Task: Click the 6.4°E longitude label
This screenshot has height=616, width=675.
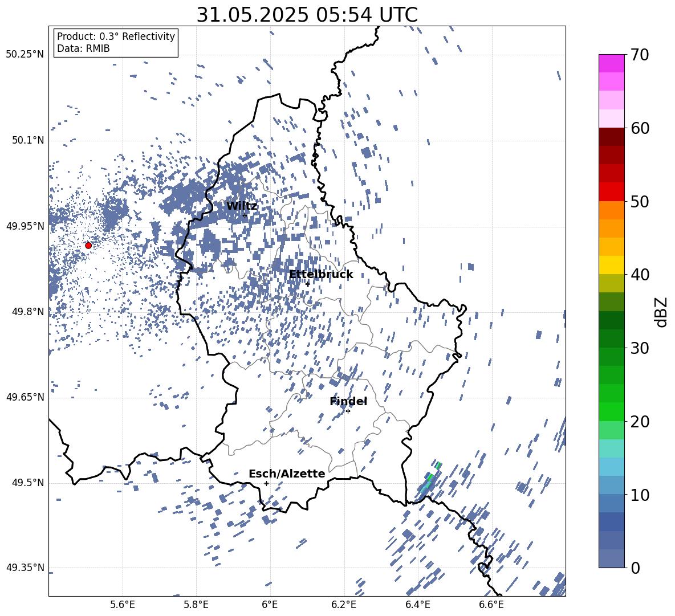Action: [417, 605]
